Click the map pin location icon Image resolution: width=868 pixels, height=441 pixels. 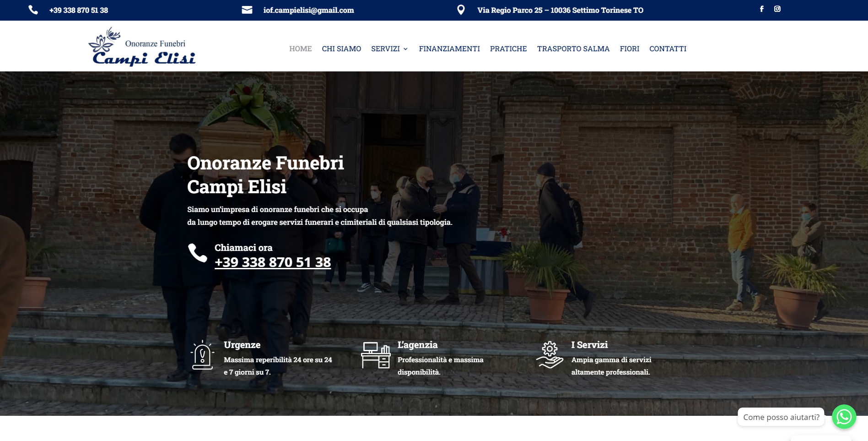pyautogui.click(x=461, y=10)
